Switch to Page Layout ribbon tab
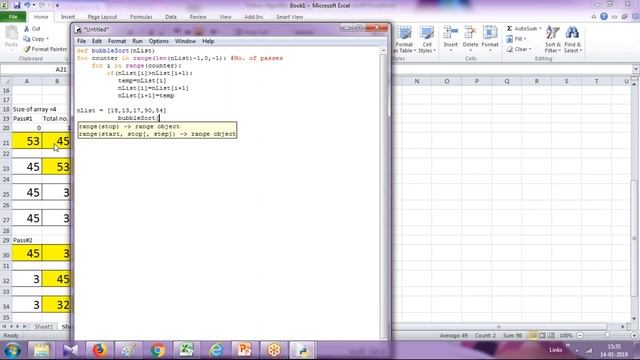Screen dimensions: 640x360 point(102,17)
